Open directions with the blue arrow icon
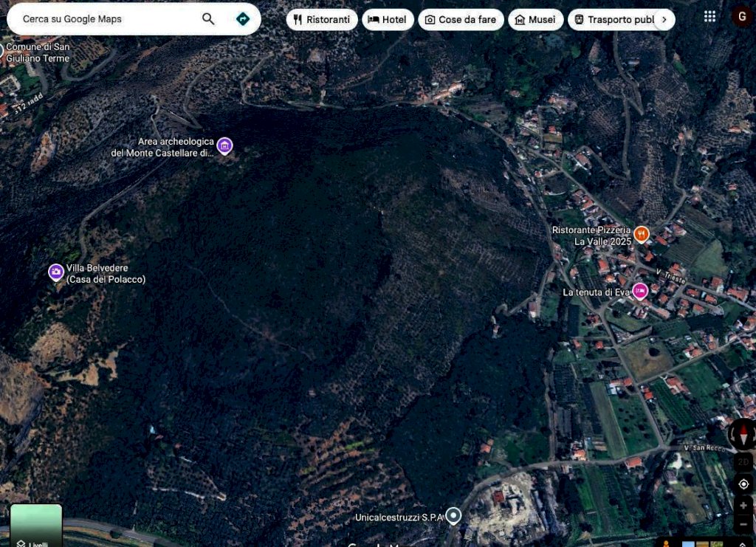Screen dimensions: 756x547 tap(242, 19)
